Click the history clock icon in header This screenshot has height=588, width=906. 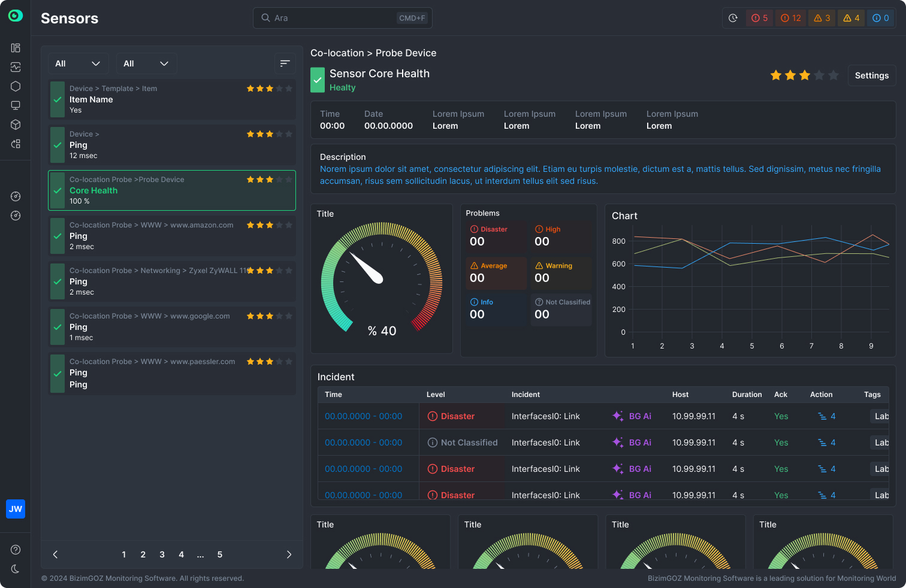(x=733, y=18)
